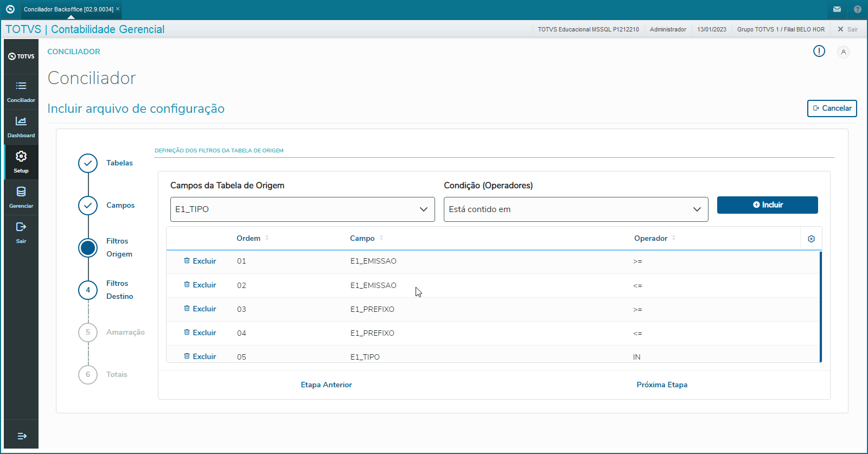The image size is (868, 454).
Task: Click step 5 Amarração circle
Action: click(88, 332)
